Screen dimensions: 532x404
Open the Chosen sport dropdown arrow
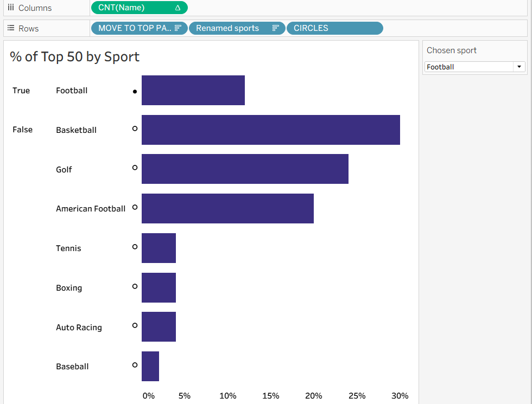(520, 67)
